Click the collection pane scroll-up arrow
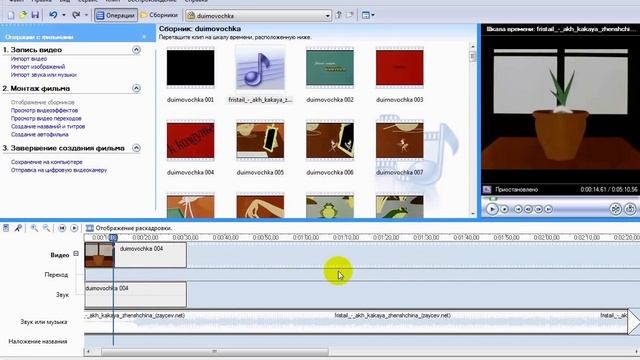This screenshot has width=640, height=360. [x=473, y=47]
